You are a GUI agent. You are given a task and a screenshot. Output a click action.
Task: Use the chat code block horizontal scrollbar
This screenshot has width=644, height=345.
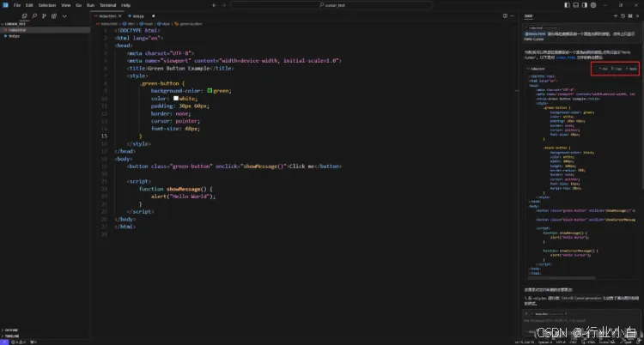[x=562, y=278]
